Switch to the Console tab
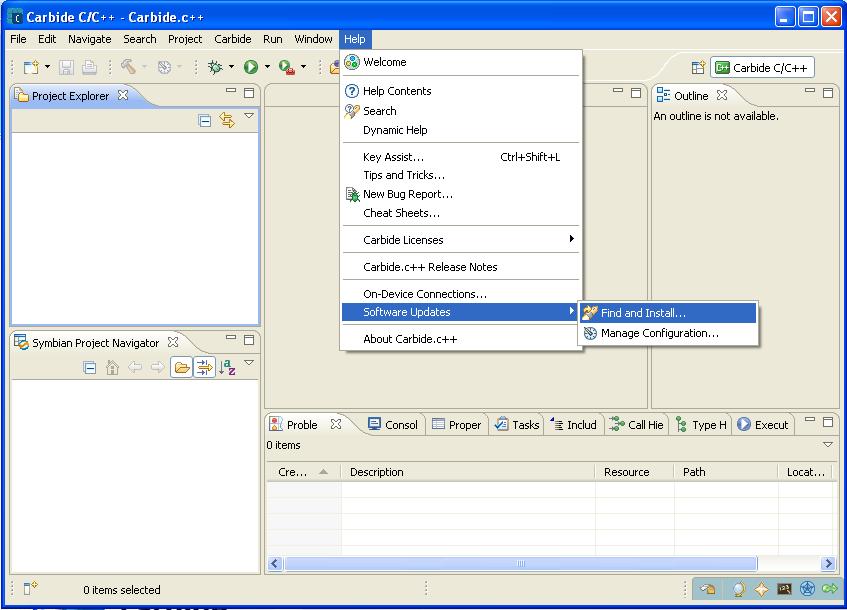847x610 pixels. [x=393, y=425]
